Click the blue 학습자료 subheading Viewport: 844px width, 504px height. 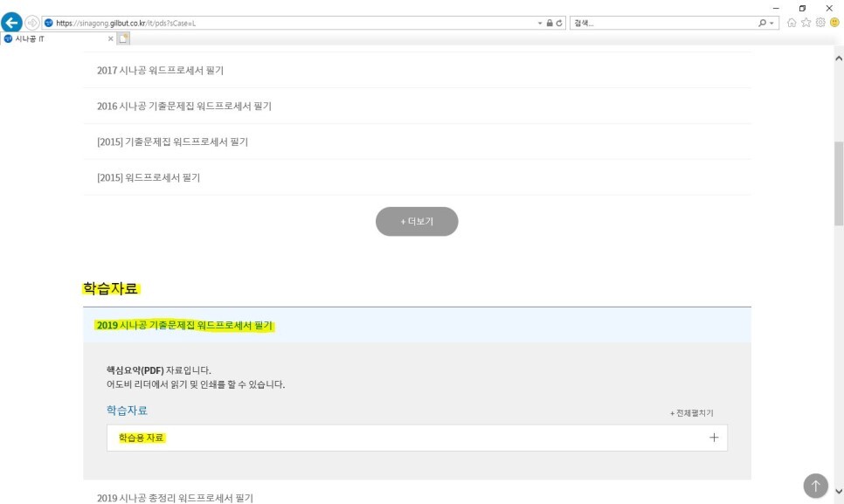pos(127,410)
